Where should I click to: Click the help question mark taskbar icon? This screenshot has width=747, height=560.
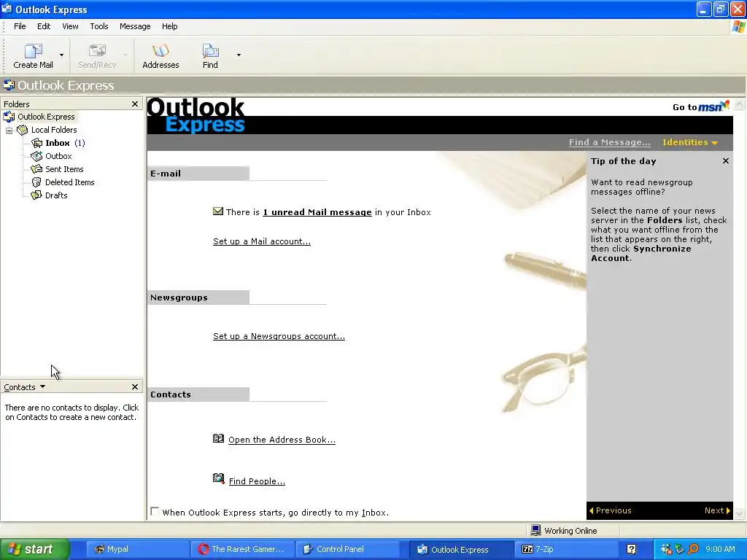click(x=631, y=549)
